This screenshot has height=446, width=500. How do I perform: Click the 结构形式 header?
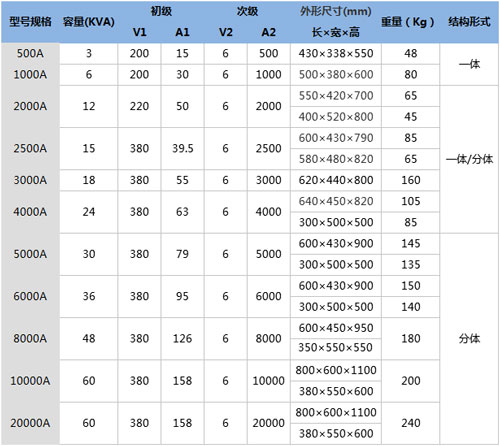tap(469, 22)
